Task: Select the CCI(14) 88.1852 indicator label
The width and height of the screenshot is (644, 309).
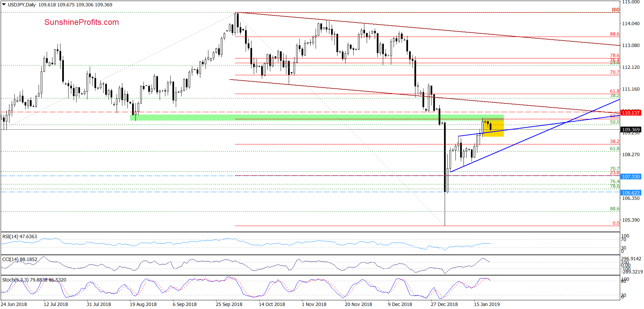Action: 20,259
